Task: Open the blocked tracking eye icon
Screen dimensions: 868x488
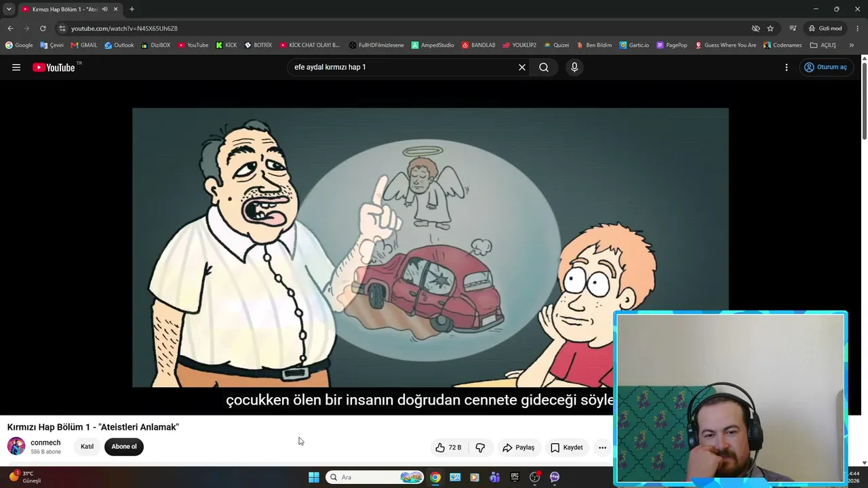Action: click(755, 28)
